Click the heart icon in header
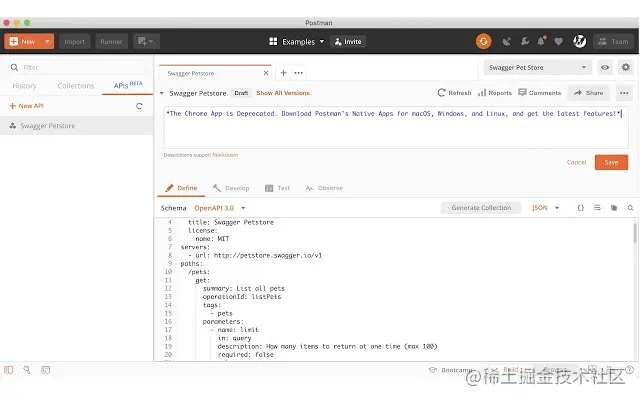 [558, 41]
